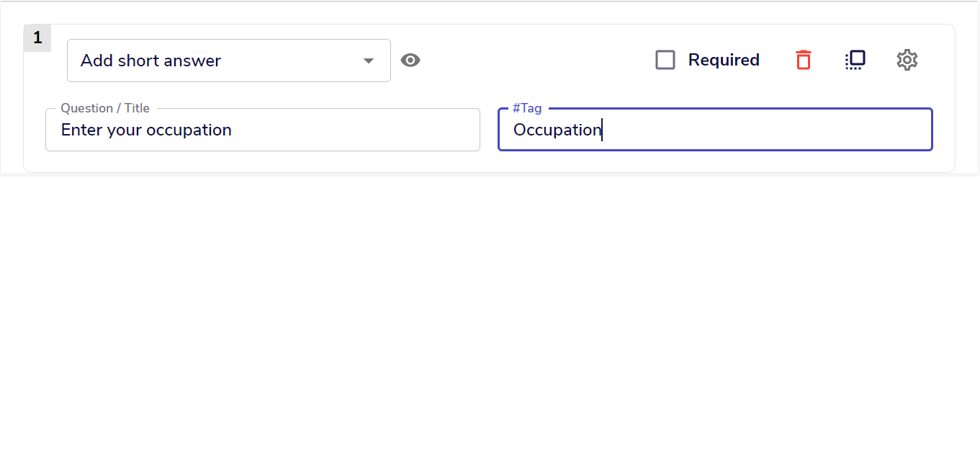
Task: Duplicate the question using the copy icon
Action: (855, 60)
